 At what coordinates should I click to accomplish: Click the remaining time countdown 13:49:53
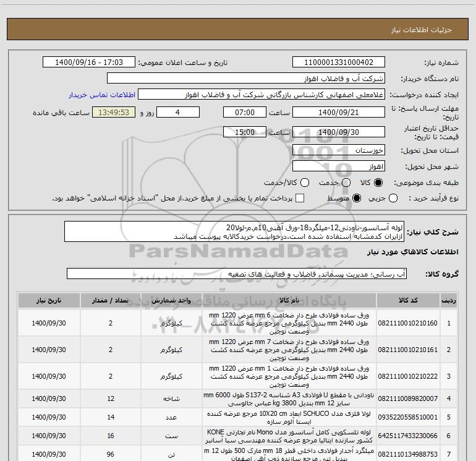[114, 113]
